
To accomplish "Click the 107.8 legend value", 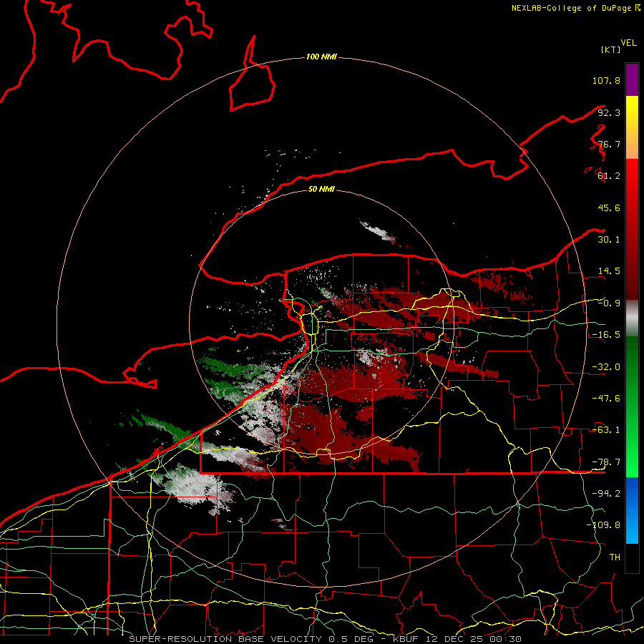I will coord(606,80).
